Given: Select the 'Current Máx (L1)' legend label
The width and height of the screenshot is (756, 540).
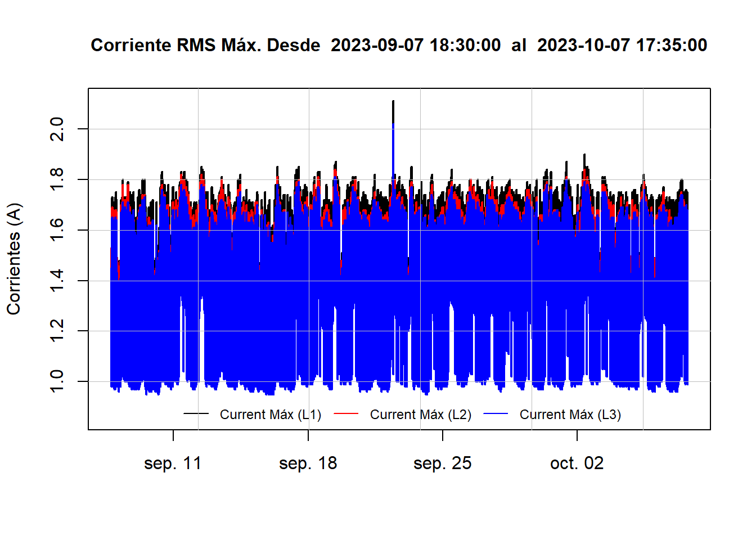Looking at the screenshot, I should [x=270, y=415].
